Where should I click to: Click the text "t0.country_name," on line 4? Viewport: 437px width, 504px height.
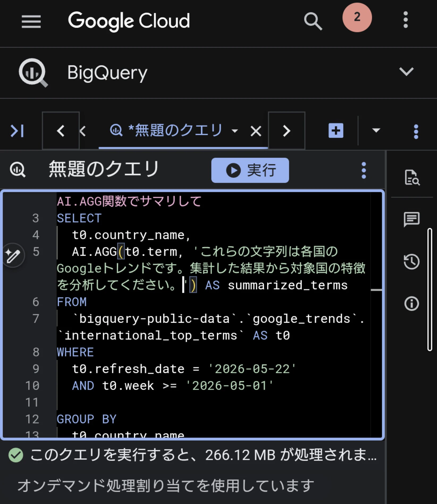click(131, 235)
